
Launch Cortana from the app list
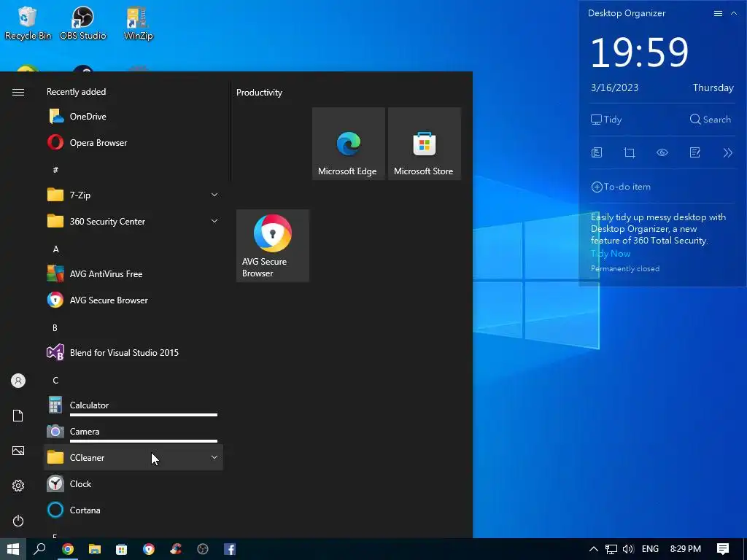pyautogui.click(x=133, y=510)
